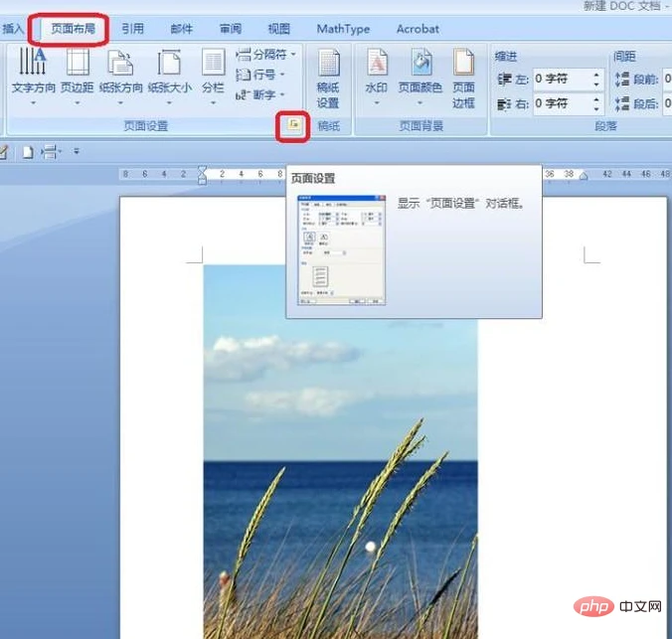Image resolution: width=672 pixels, height=639 pixels.
Task: Switch to Mailings (邮件) tab
Action: tap(182, 29)
